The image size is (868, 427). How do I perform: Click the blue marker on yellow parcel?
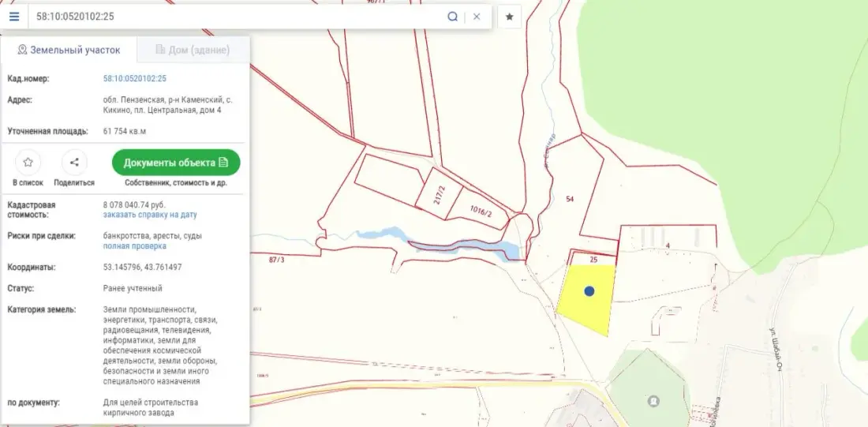(589, 290)
